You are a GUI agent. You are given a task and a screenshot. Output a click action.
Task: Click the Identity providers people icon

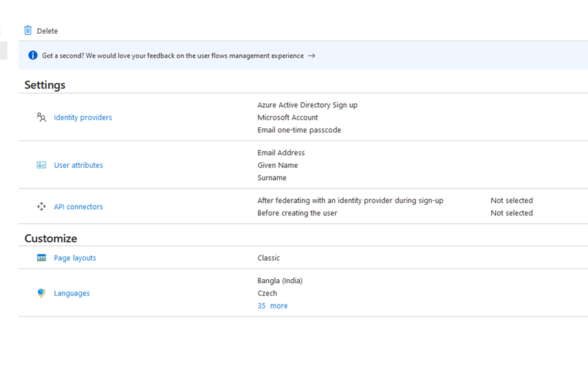tap(41, 118)
